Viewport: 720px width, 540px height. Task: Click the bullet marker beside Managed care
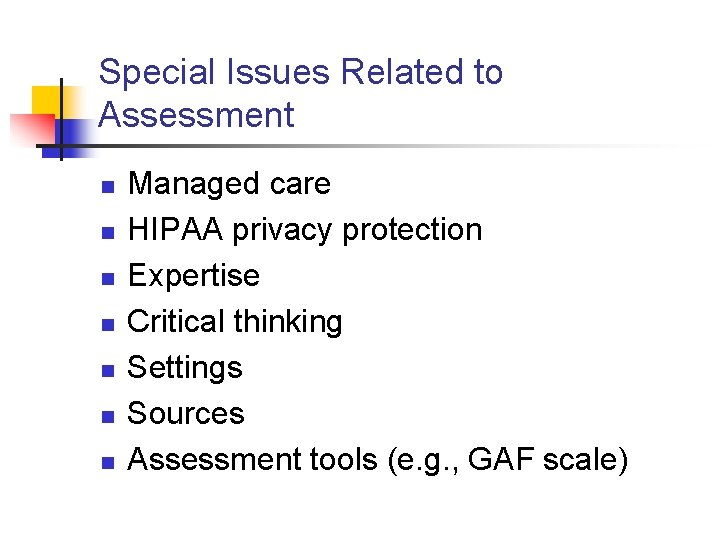[x=108, y=186]
